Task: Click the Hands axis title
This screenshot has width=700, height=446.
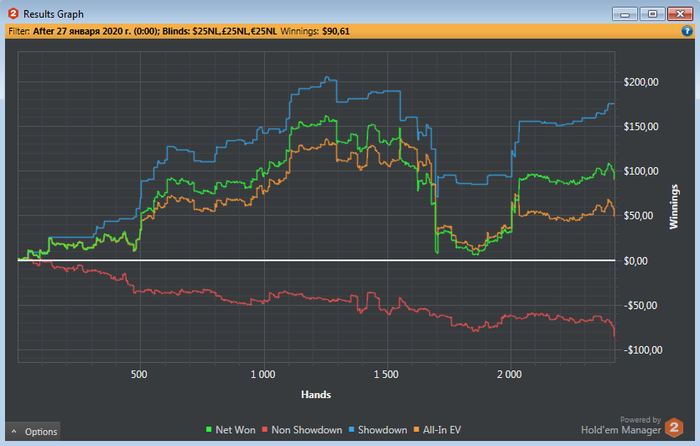Action: [x=316, y=395]
